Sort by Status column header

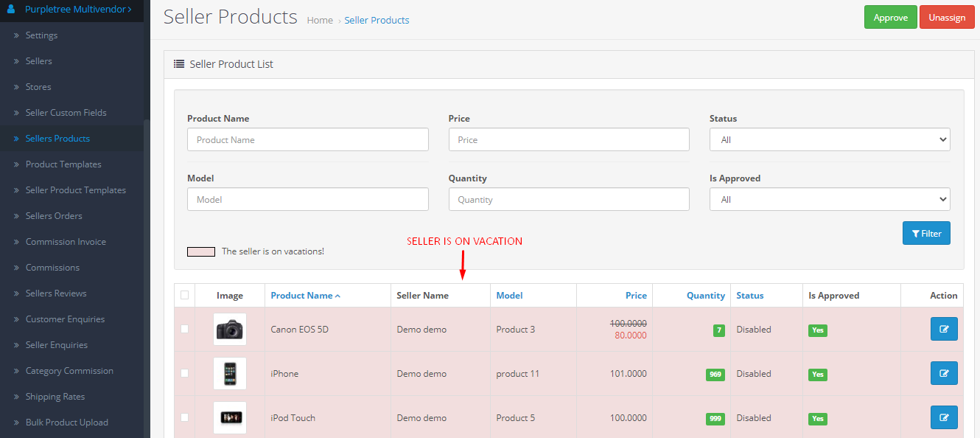749,296
